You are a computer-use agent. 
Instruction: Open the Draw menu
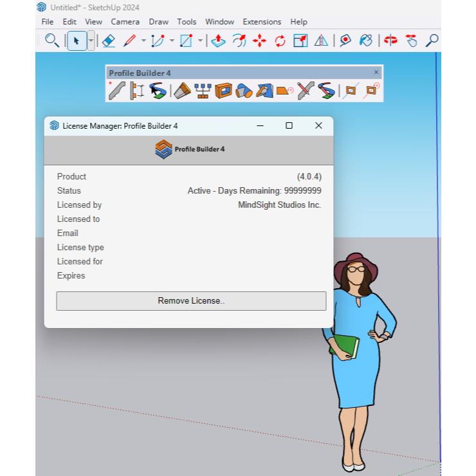158,22
